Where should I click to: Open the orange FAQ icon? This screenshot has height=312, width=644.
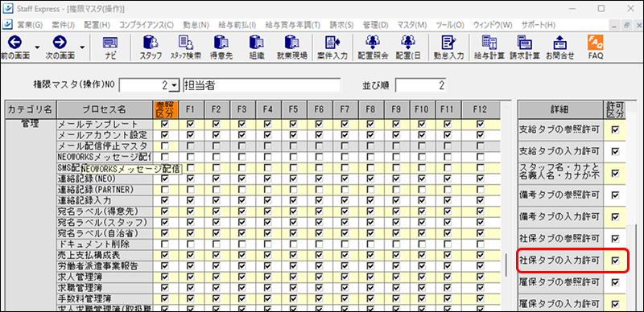pyautogui.click(x=595, y=48)
